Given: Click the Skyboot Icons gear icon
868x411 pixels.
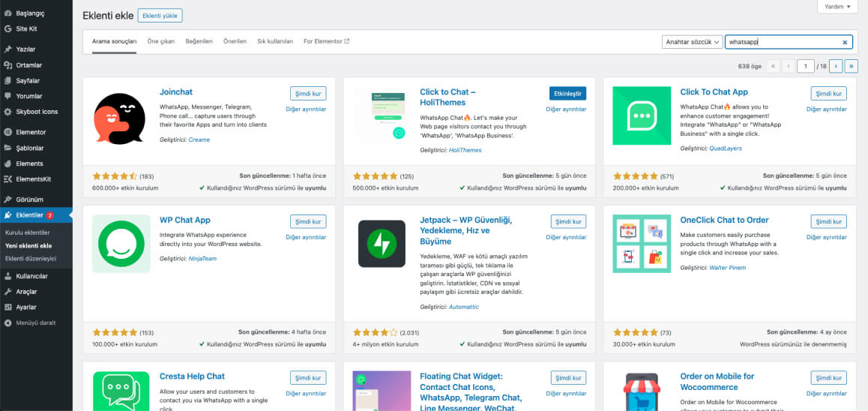Looking at the screenshot, I should tap(7, 111).
